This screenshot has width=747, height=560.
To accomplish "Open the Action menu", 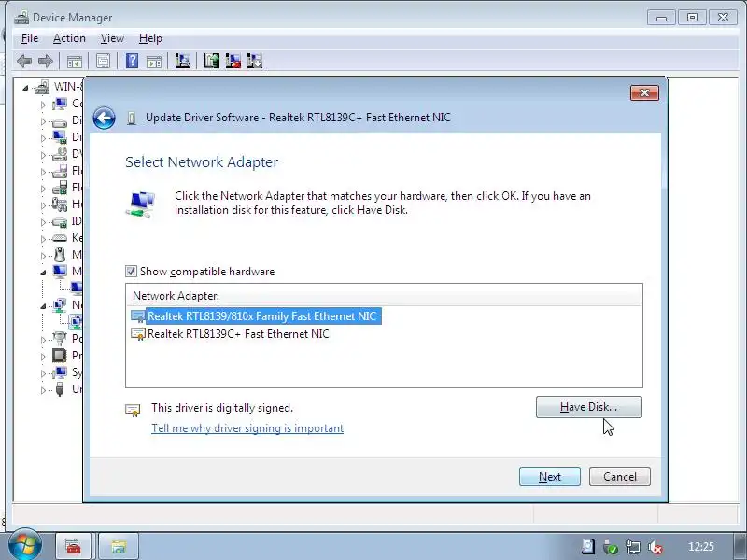I will coord(69,38).
